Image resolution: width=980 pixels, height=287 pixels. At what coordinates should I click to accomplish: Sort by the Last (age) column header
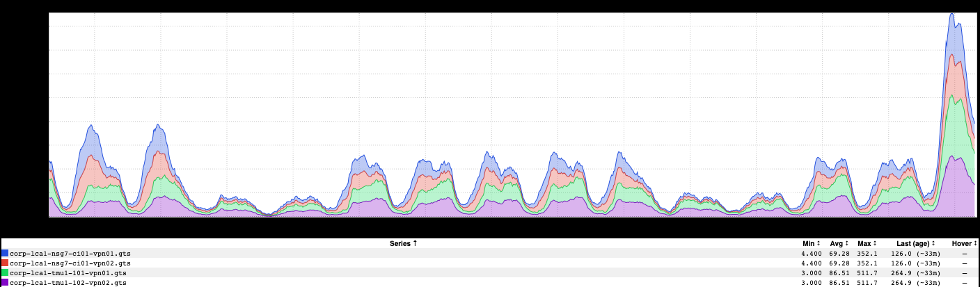coord(913,243)
